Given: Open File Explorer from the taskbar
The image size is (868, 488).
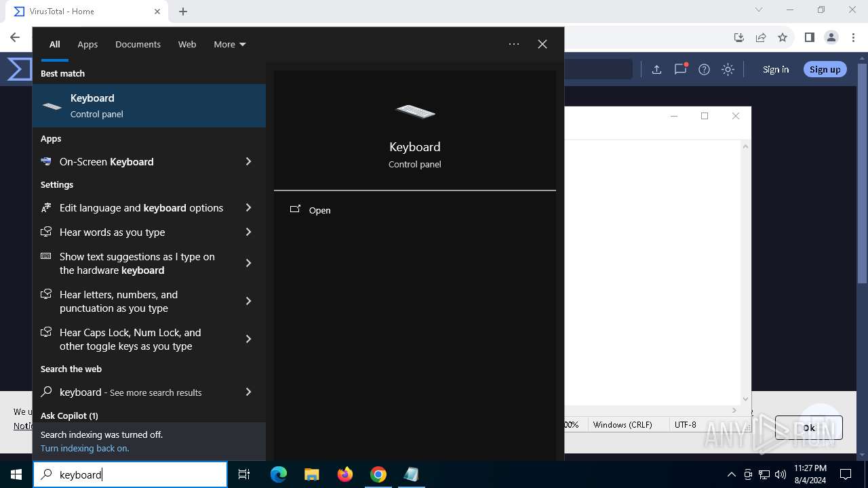Looking at the screenshot, I should point(311,474).
